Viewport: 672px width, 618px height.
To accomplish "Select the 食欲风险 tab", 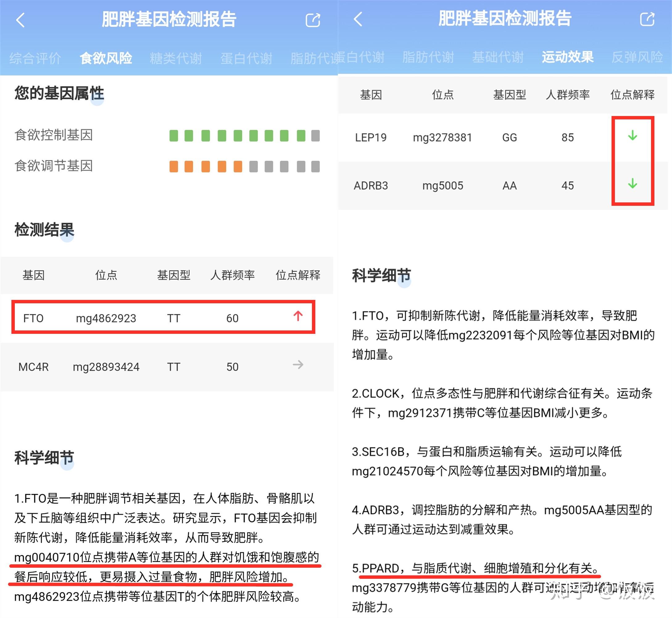I will point(106,58).
